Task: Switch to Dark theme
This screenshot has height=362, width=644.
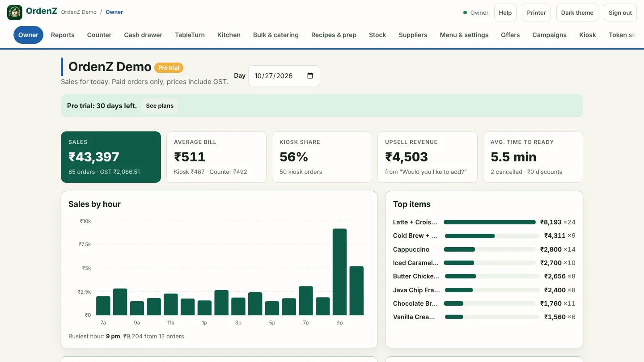Action: 577,13
